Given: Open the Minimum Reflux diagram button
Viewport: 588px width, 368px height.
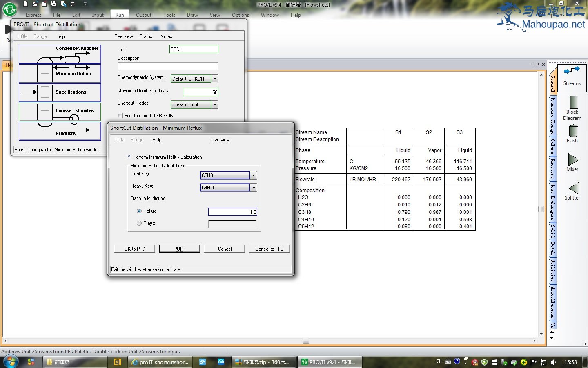Looking at the screenshot, I should click(x=60, y=73).
